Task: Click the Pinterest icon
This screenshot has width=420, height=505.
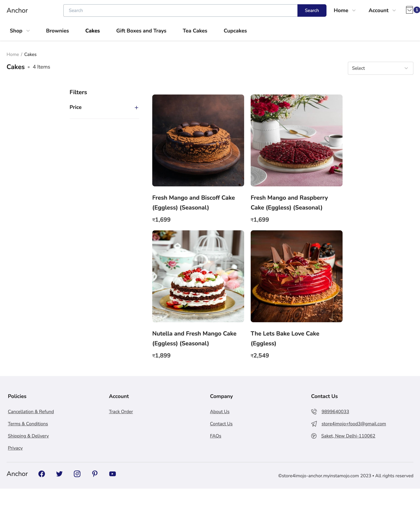Action: (95, 474)
